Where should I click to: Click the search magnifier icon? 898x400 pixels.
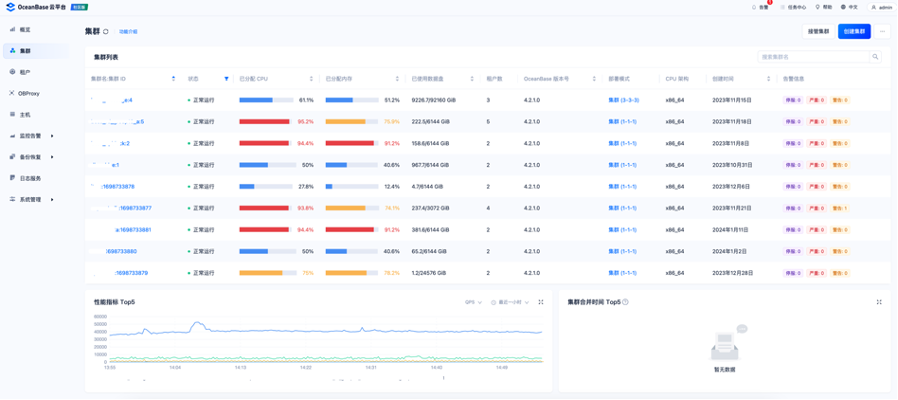(x=875, y=57)
